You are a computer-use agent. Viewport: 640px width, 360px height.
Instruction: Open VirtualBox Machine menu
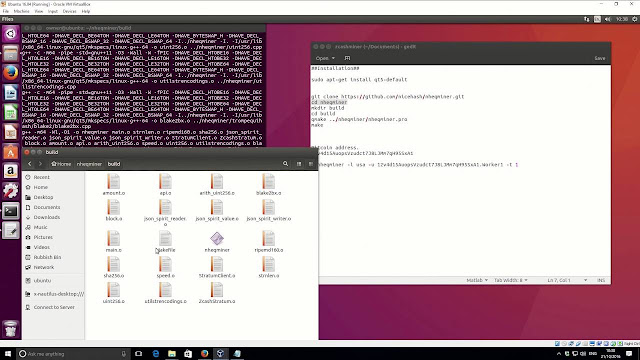pyautogui.click(x=21, y=11)
